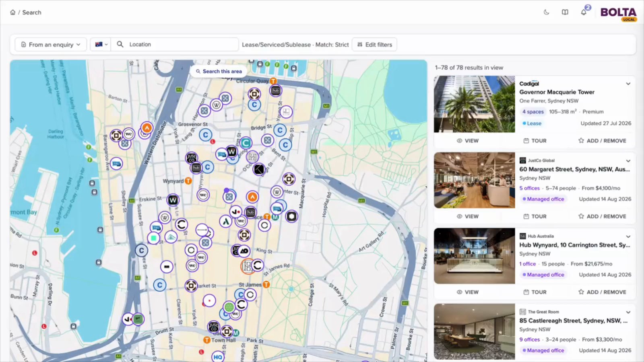Click the Search breadcrumb text

[32, 12]
